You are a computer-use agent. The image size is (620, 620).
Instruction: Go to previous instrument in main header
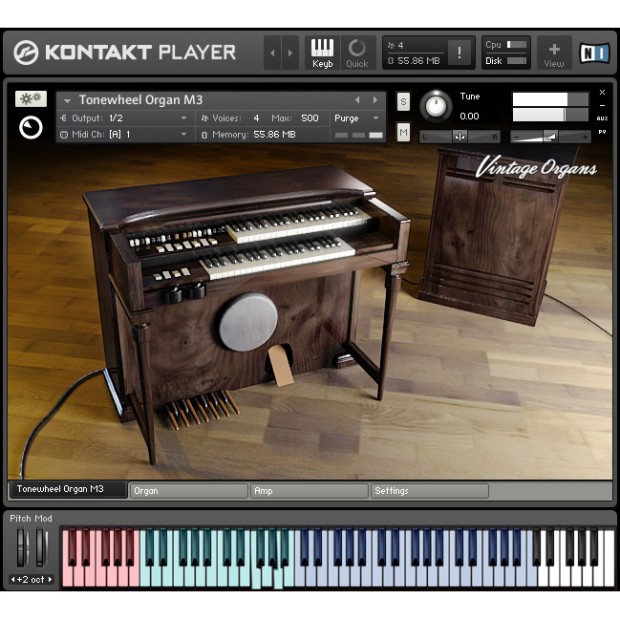272,53
